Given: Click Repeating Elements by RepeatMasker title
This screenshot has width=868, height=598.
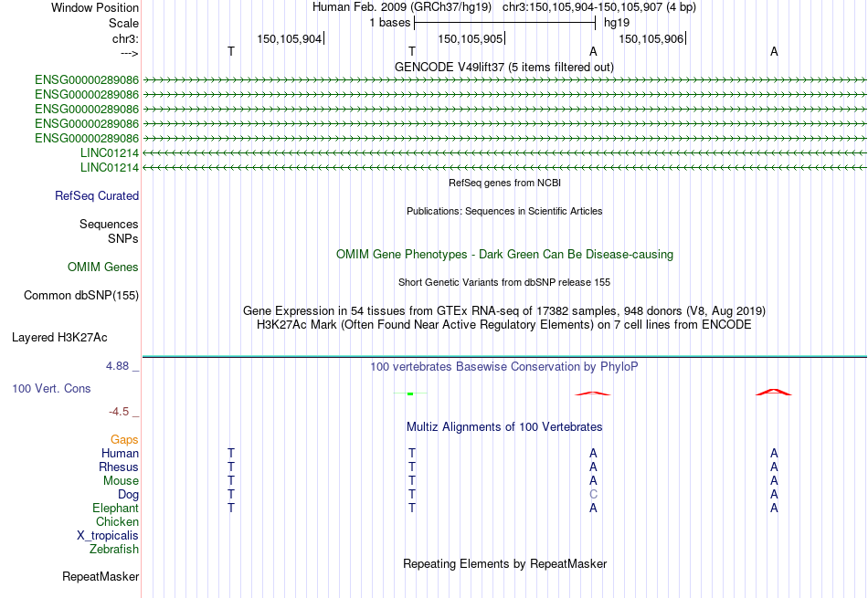Looking at the screenshot, I should (x=505, y=563).
